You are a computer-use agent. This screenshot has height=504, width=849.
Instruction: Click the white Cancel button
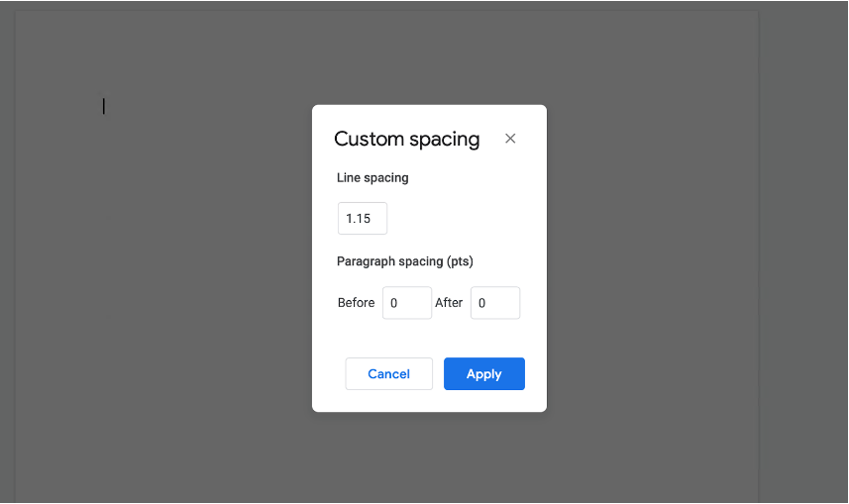pos(388,373)
